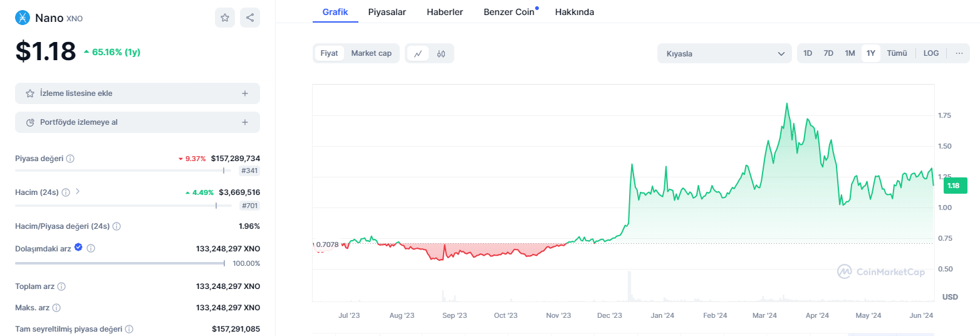Viewport: 980px width, 336px height.
Task: Click the Mar '24 axis label
Action: pos(764,315)
